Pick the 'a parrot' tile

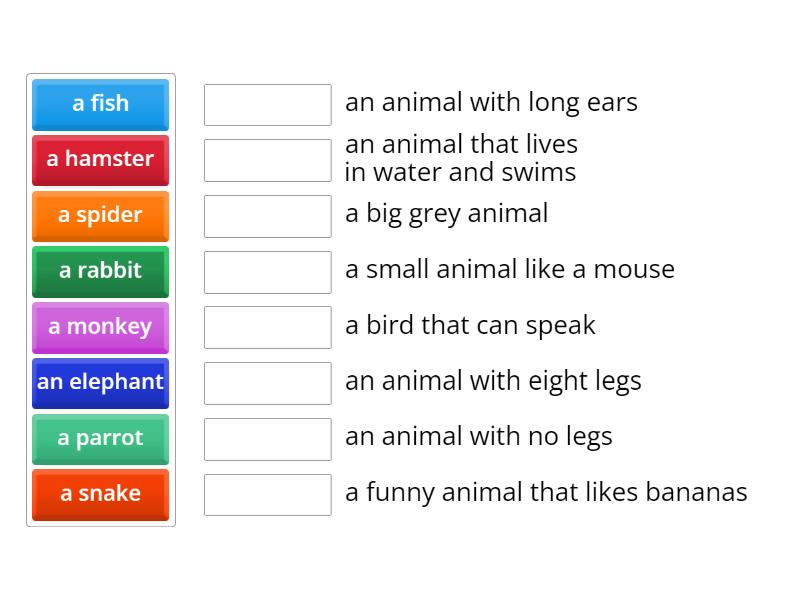tap(100, 439)
